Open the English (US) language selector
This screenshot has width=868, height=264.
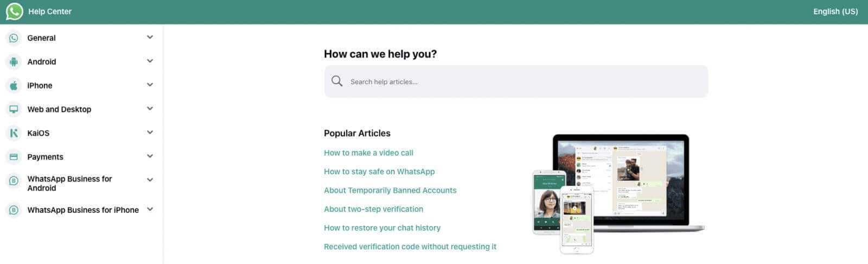point(835,11)
